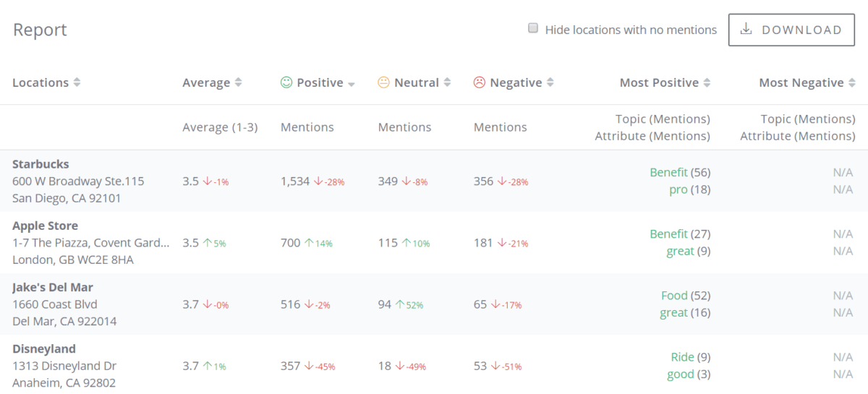Click the orange Neutral face icon
868x394 pixels.
383,82
